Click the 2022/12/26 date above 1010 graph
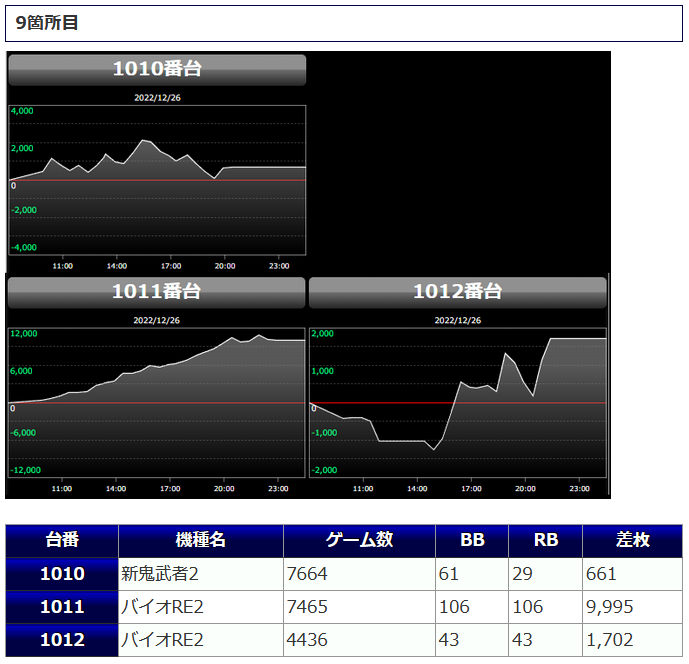This screenshot has width=689, height=664. click(x=157, y=98)
